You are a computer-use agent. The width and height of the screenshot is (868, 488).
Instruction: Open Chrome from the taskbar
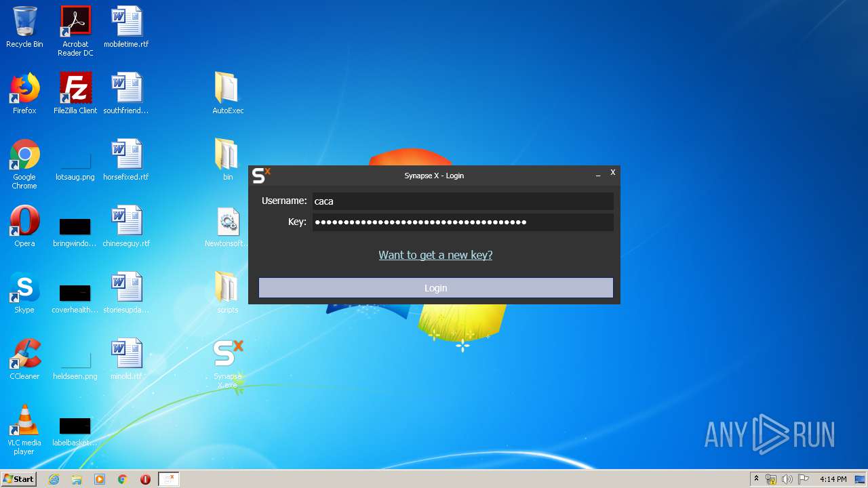tap(123, 479)
